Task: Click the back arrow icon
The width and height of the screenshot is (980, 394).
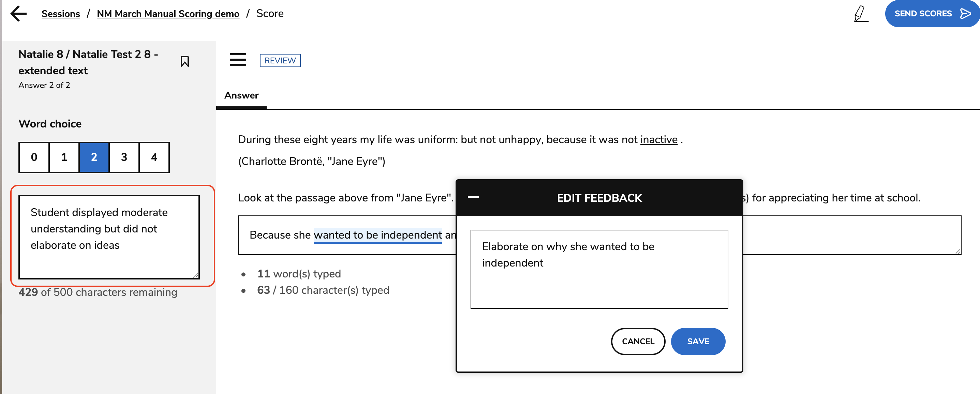Action: [19, 14]
